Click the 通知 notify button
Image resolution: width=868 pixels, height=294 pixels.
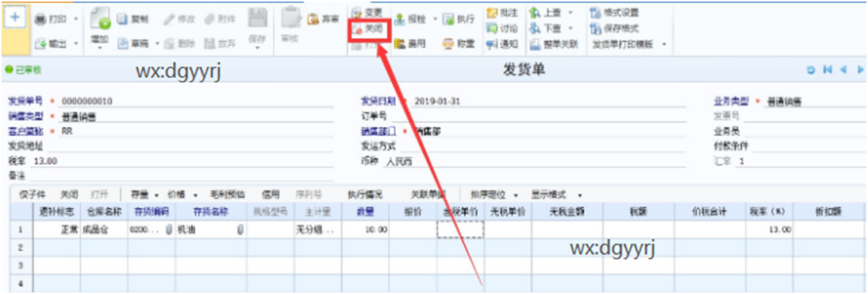click(x=502, y=44)
